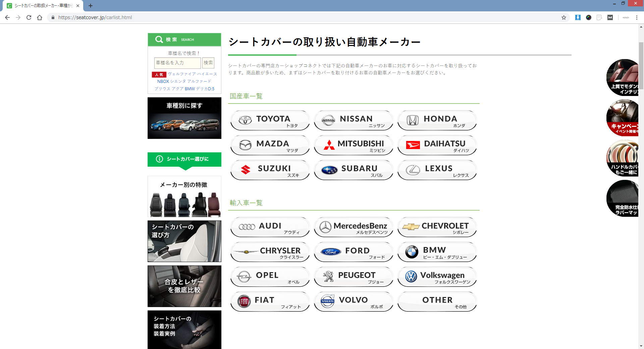Click the green search header magnifier icon
Screen dimensions: 644x349
click(x=159, y=40)
